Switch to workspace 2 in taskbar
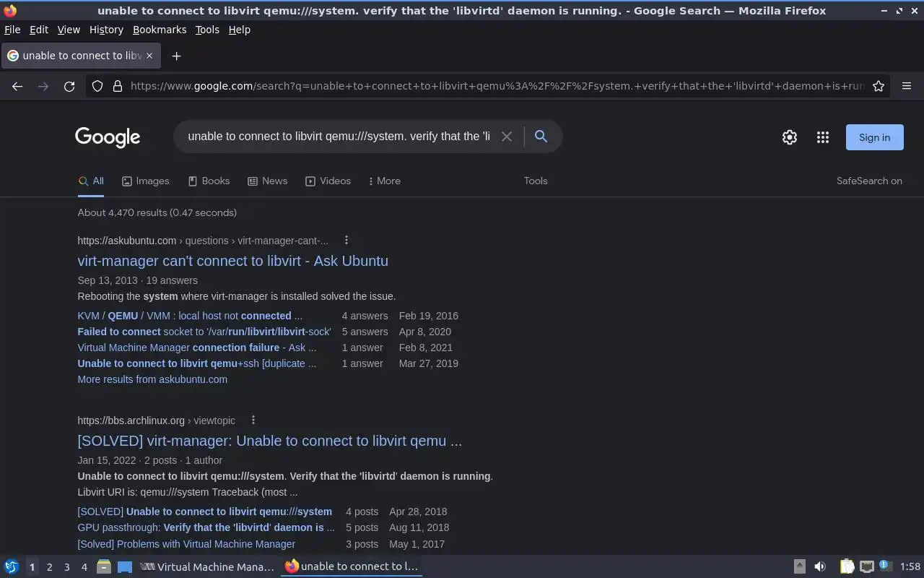Viewport: 924px width, 578px height. pos(49,567)
